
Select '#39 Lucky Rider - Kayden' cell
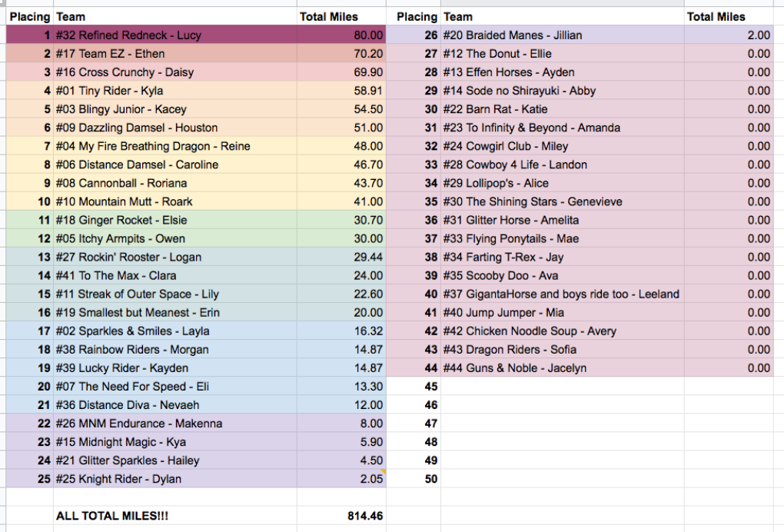coord(175,368)
